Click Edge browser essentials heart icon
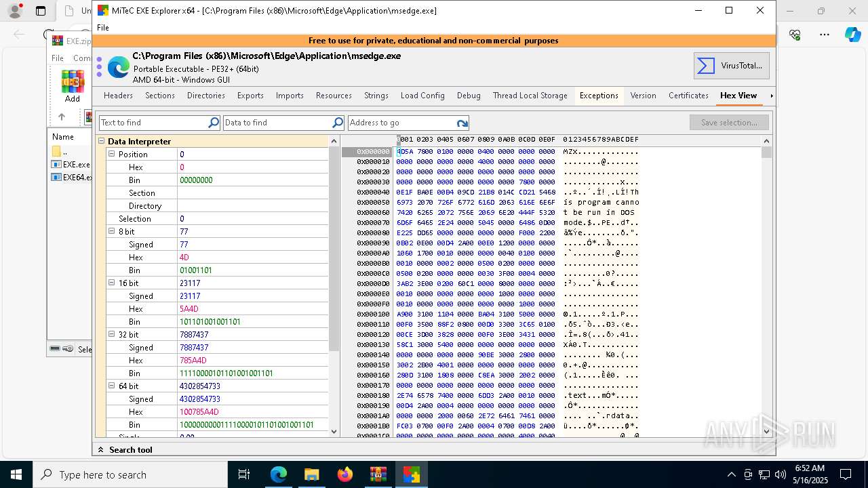The height and width of the screenshot is (488, 868). click(x=795, y=35)
